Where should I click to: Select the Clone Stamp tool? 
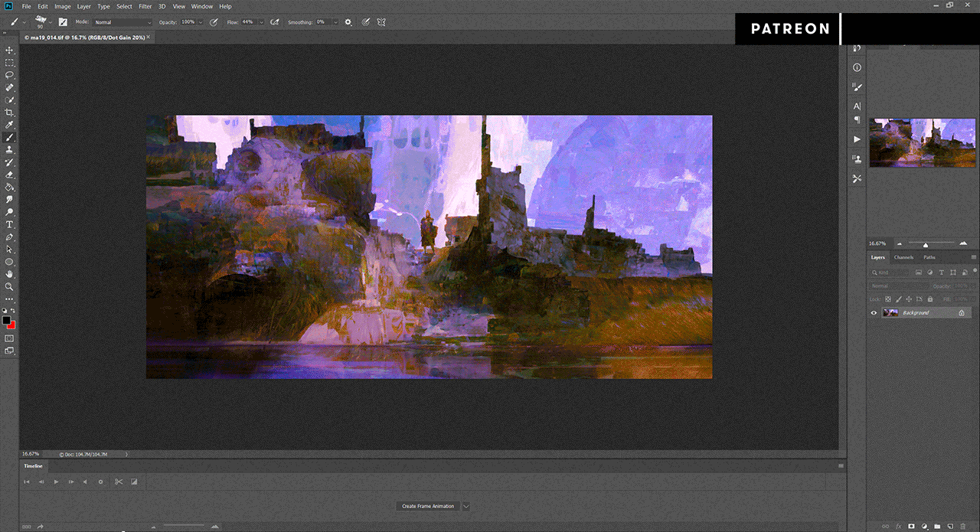click(x=9, y=150)
